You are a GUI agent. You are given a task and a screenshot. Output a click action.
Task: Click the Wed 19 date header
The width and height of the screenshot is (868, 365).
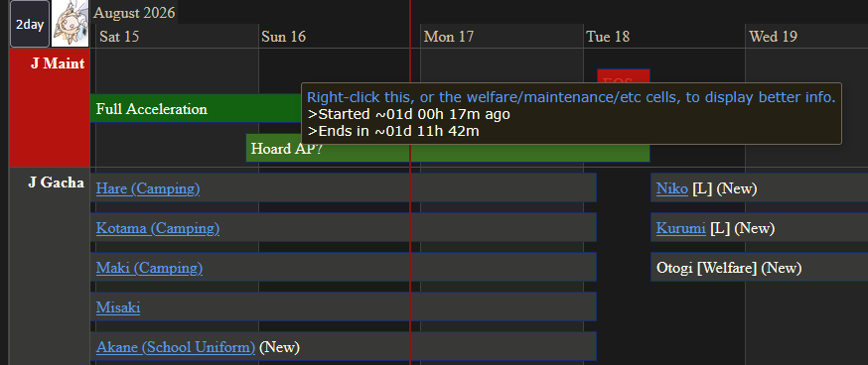pyautogui.click(x=773, y=37)
